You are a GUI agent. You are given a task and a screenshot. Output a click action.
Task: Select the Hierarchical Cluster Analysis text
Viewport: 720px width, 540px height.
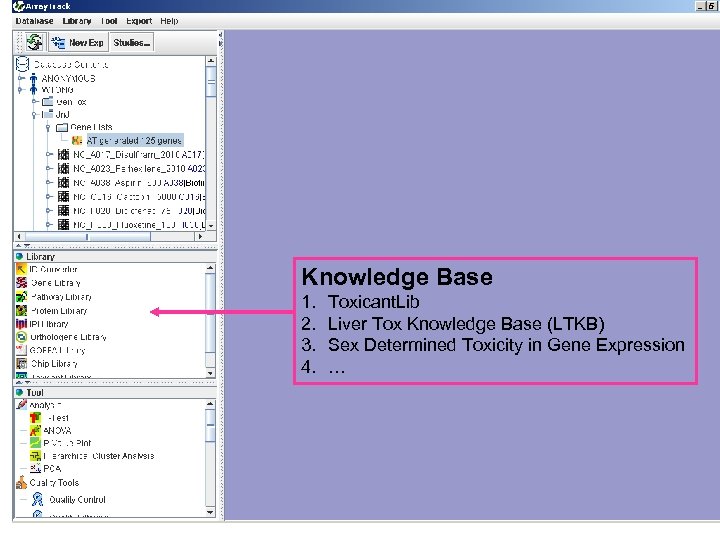(99, 456)
